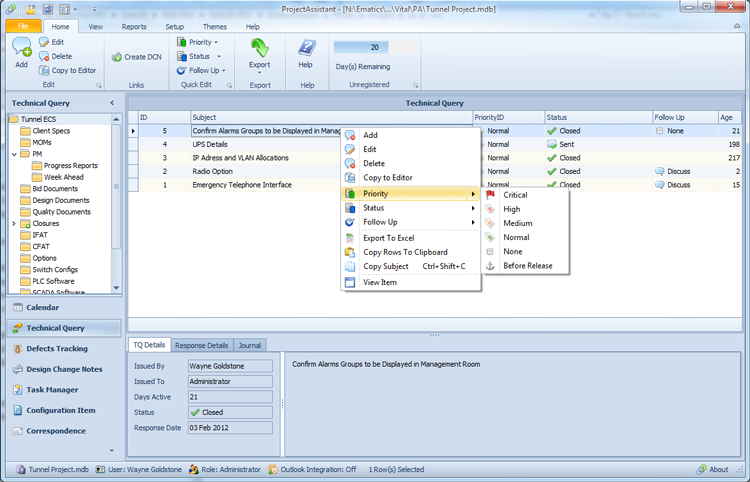Choose Copy Rows To Clipboard
This screenshot has height=482, width=750.
(410, 252)
